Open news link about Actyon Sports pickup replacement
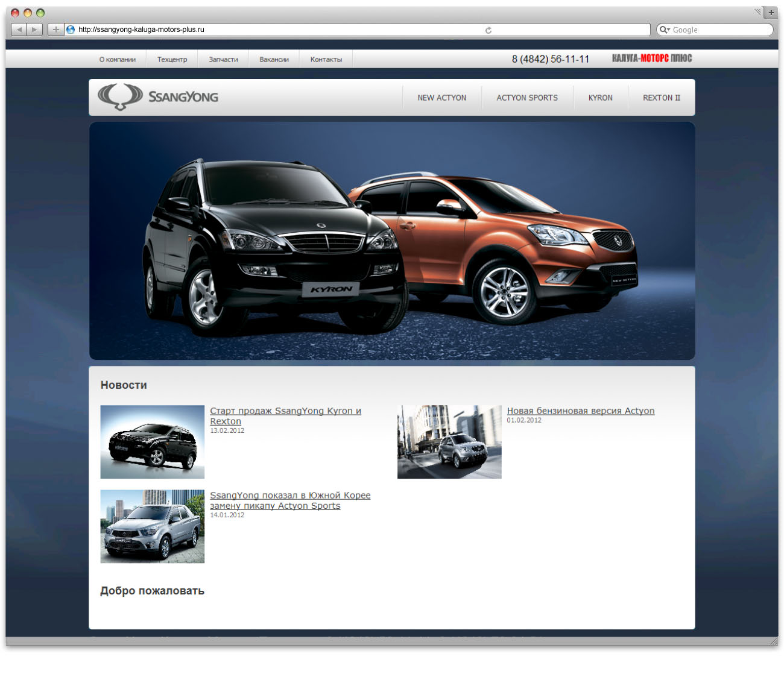Screen dimensions: 784x674 (290, 500)
